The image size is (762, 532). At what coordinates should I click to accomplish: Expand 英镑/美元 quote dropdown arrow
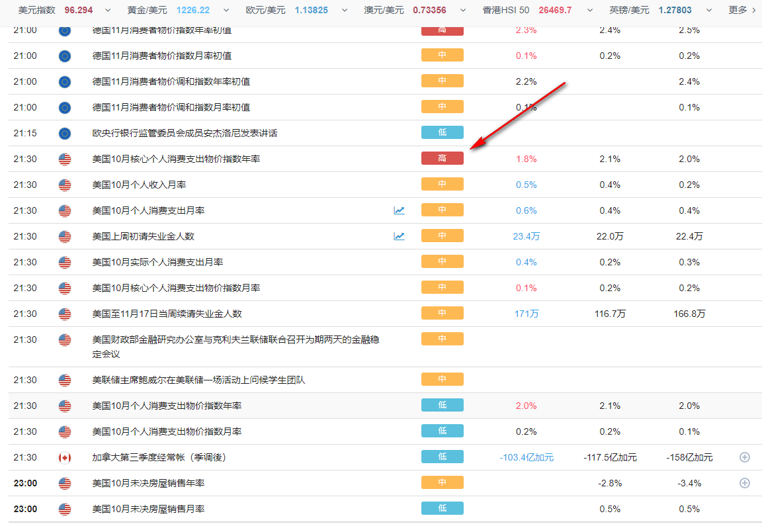tap(710, 10)
